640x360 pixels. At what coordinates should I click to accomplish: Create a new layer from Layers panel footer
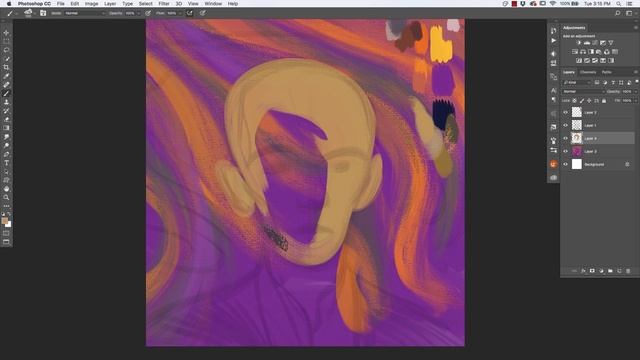619,271
